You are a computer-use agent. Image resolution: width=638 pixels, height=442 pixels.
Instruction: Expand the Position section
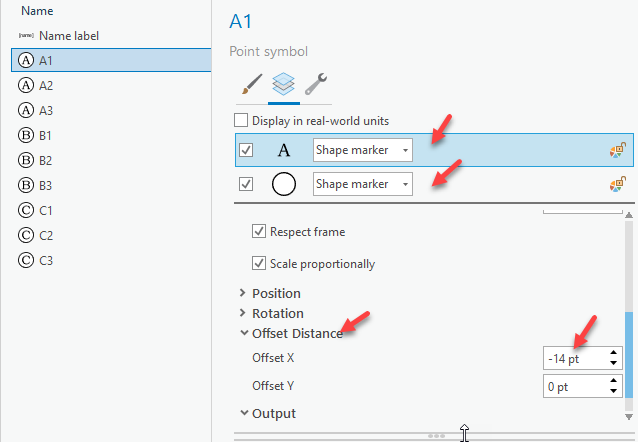tap(243, 294)
